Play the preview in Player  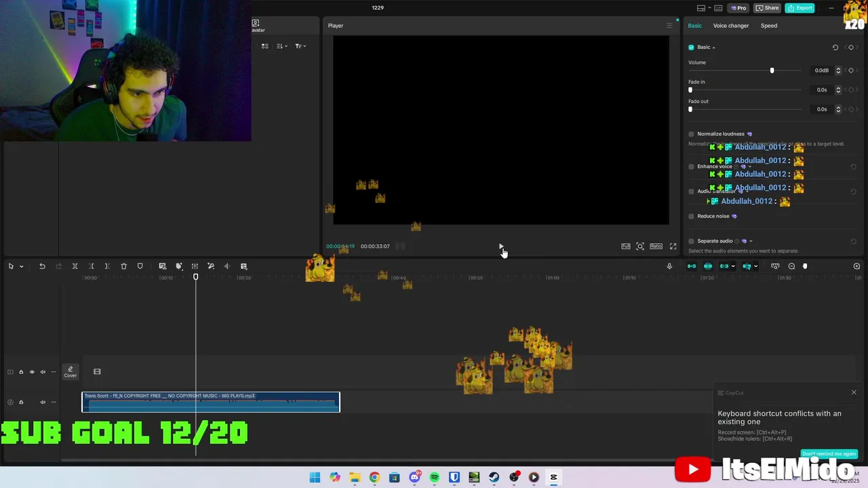501,246
